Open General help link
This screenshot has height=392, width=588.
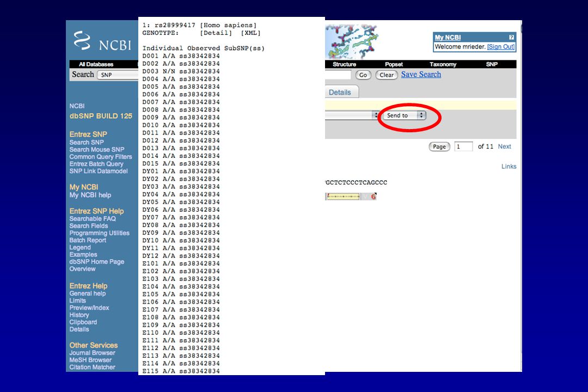pos(87,293)
